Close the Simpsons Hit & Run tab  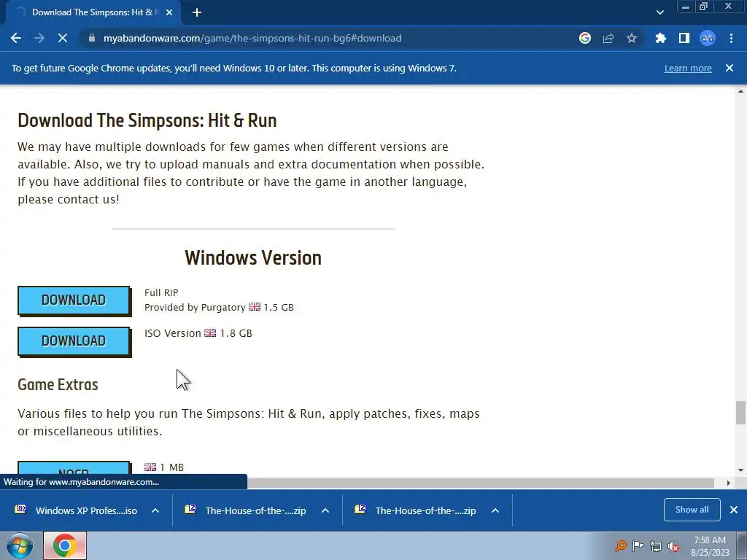click(169, 12)
